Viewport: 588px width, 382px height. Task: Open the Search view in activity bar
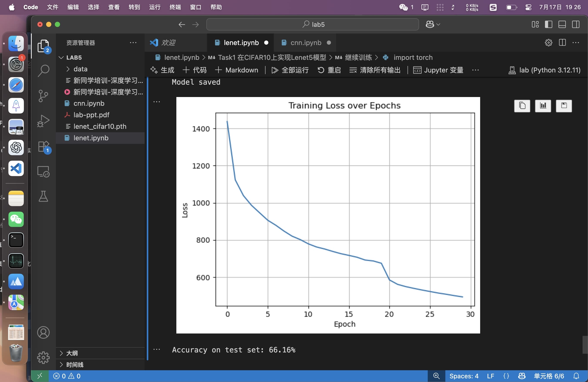[x=43, y=71]
